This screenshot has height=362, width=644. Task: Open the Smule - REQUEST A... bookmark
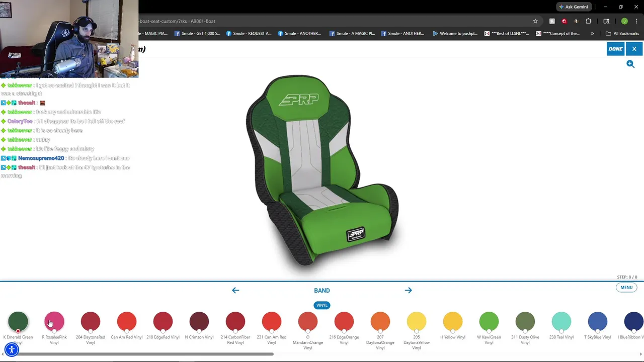point(249,34)
